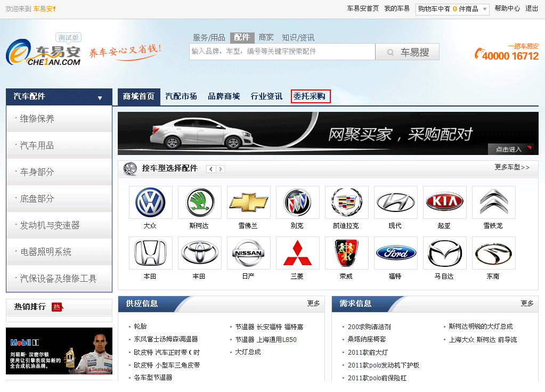
Task: Open demand listing 2011款polo发动机下护板
Action: tap(384, 365)
